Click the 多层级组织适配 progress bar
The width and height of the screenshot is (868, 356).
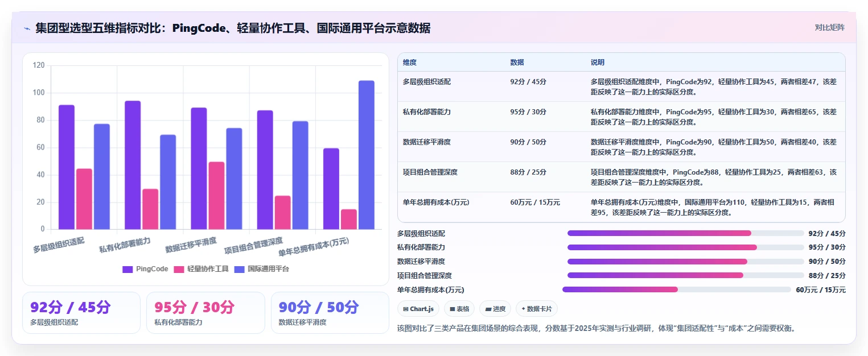(x=685, y=233)
